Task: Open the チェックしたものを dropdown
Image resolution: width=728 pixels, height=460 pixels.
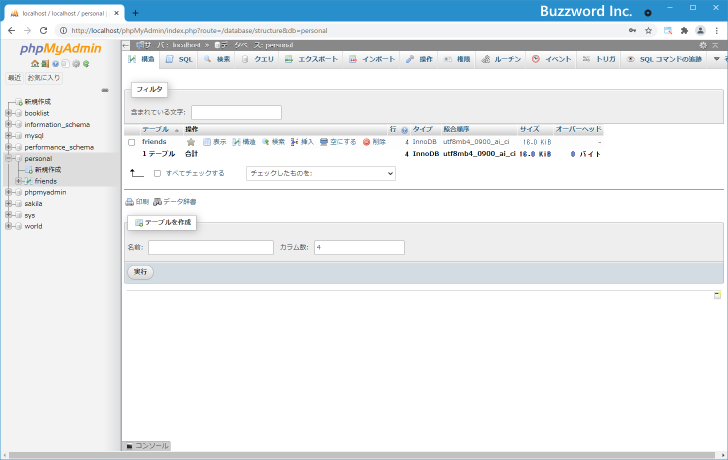Action: [x=320, y=173]
